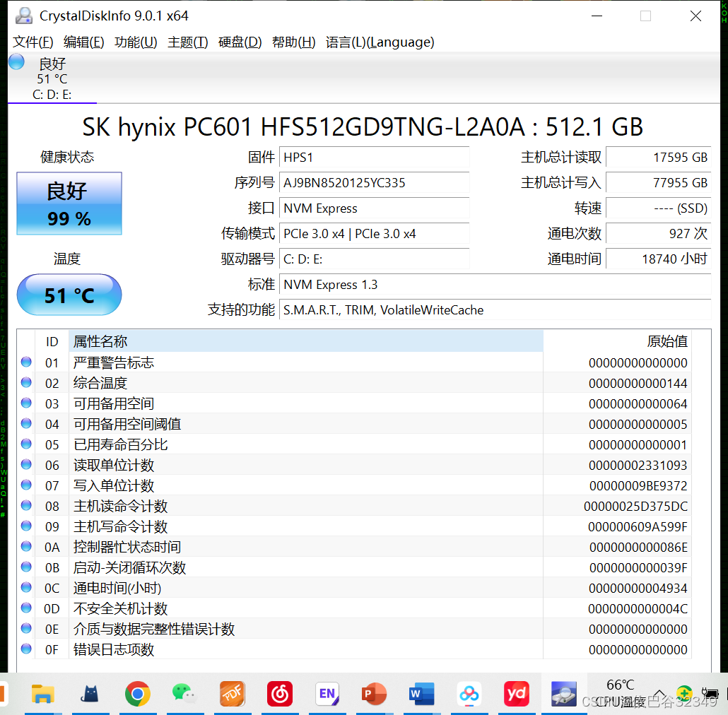The width and height of the screenshot is (728, 715).
Task: Click the transfer mode PCIe 3.0 x4 field
Action: 374,233
